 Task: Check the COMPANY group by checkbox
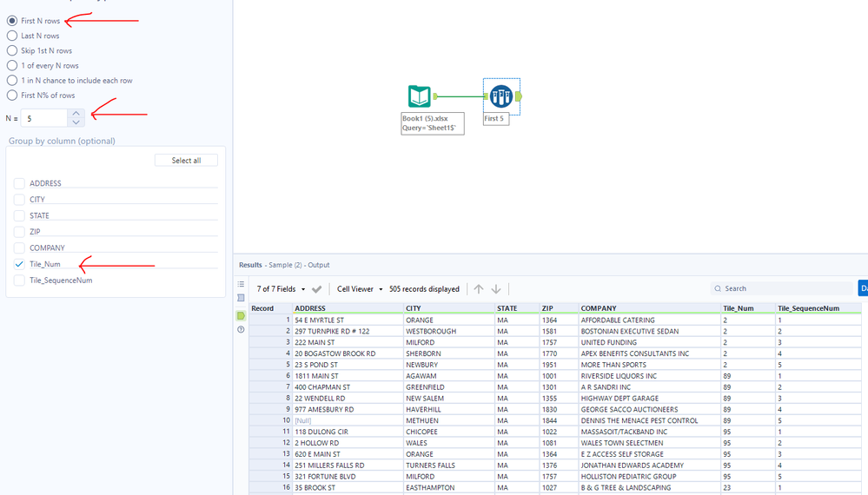point(19,247)
